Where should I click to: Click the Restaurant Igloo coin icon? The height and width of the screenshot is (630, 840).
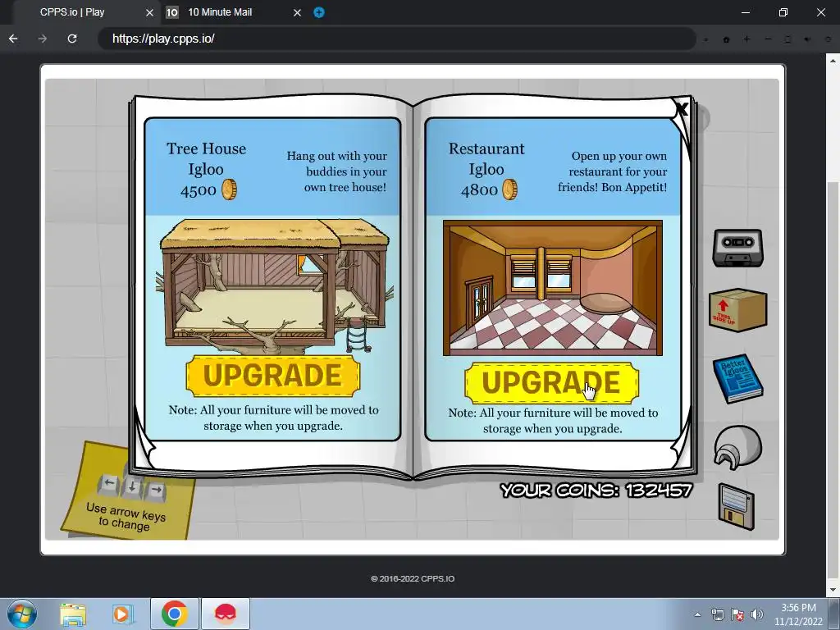tap(509, 189)
